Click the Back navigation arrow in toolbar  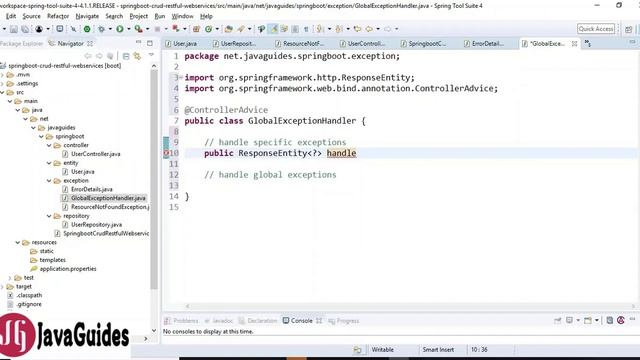(369, 29)
